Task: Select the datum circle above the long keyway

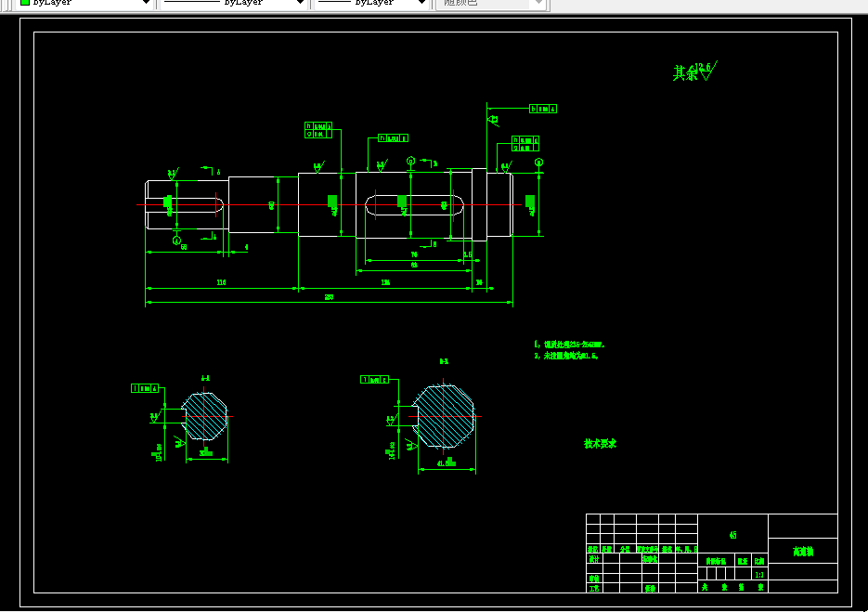Action: point(410,162)
